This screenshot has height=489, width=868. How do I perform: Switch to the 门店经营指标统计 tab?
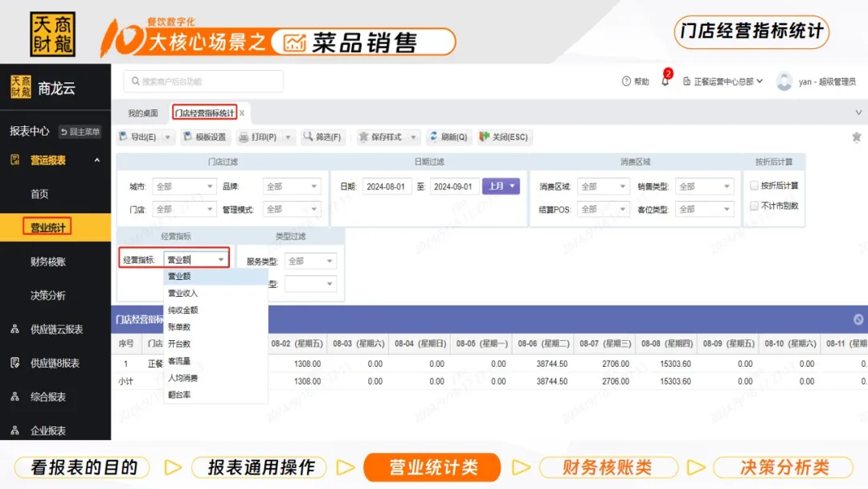[x=204, y=113]
